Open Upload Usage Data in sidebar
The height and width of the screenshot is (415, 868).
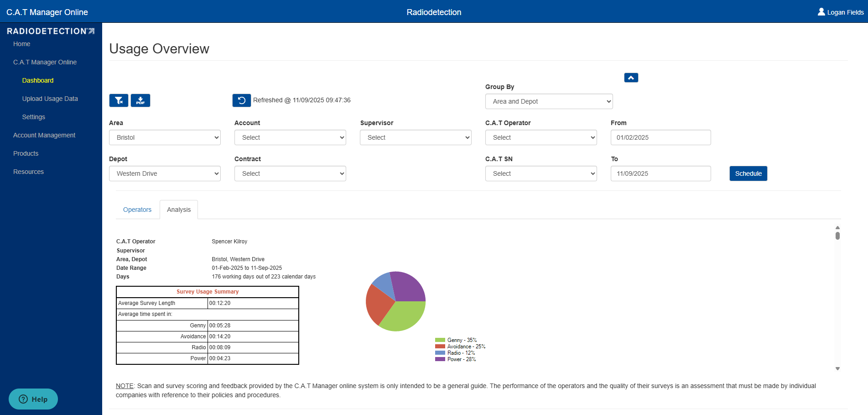pos(50,99)
